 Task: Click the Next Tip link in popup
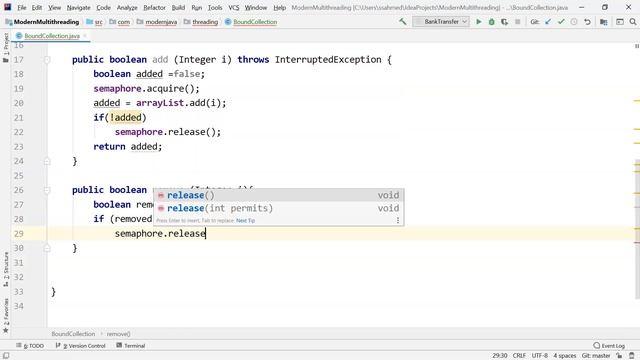(245, 220)
